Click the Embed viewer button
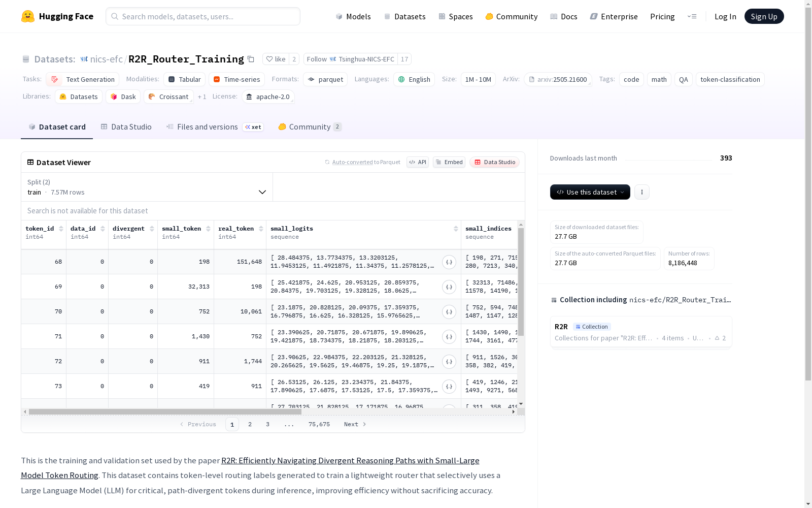Image resolution: width=812 pixels, height=508 pixels. click(x=449, y=162)
